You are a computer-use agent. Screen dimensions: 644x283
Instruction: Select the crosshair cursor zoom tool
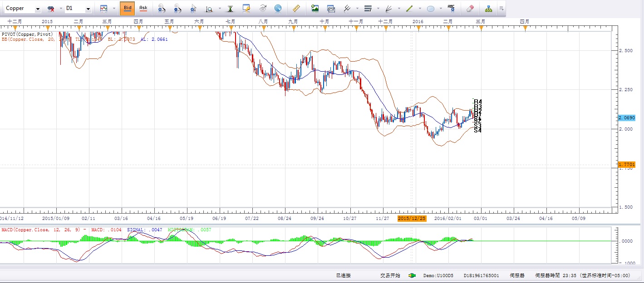[194, 8]
